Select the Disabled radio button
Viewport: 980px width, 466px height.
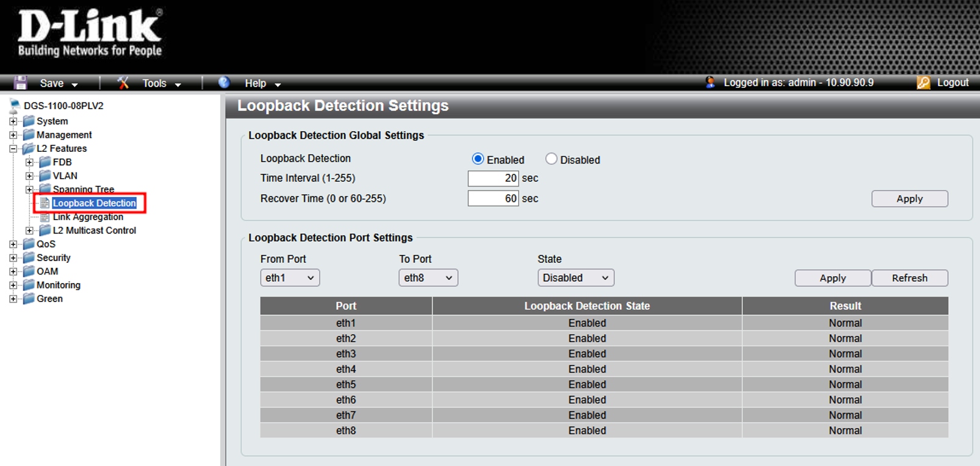click(x=551, y=159)
